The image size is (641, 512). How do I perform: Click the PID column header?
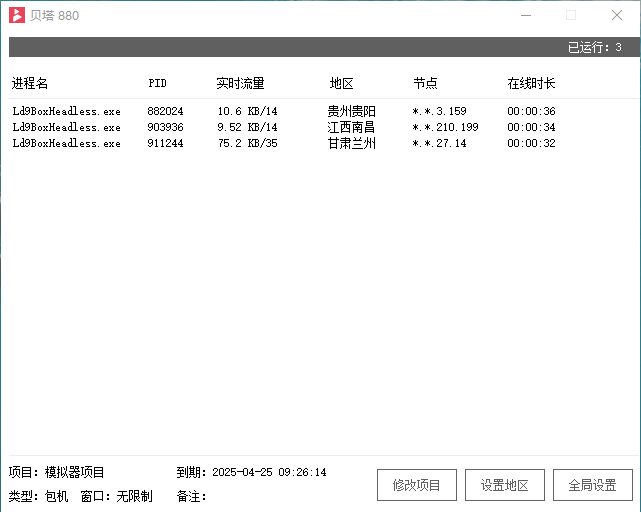pyautogui.click(x=157, y=84)
